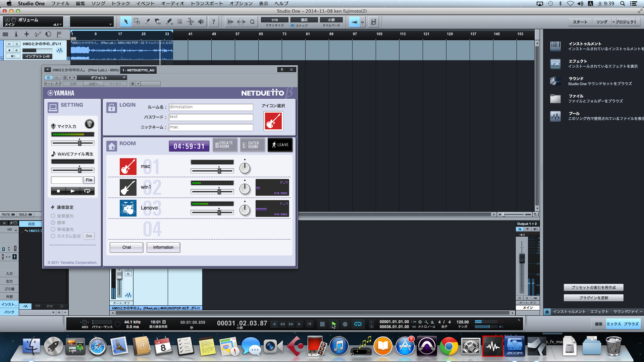This screenshot has height=362, width=644.
Task: Toggle loop for WAVE file playback
Action: tap(87, 191)
